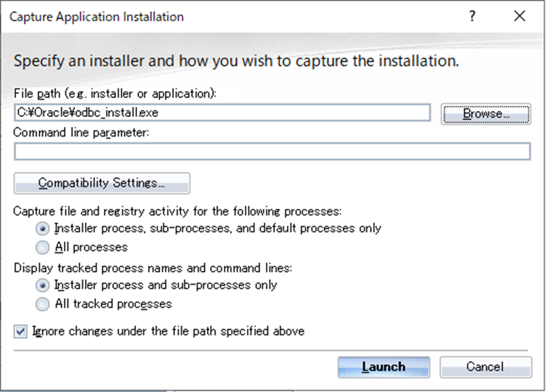Click the File path label text

point(115,93)
